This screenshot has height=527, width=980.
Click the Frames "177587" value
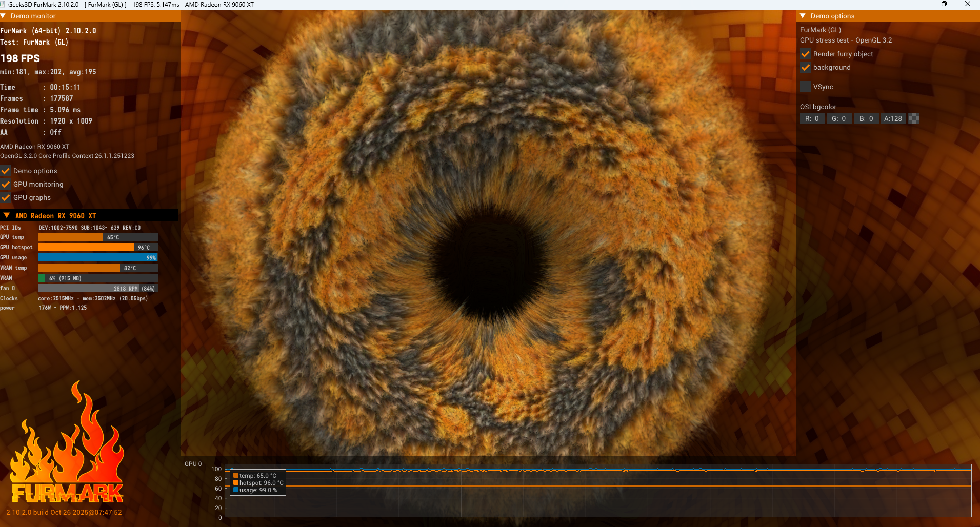point(62,98)
